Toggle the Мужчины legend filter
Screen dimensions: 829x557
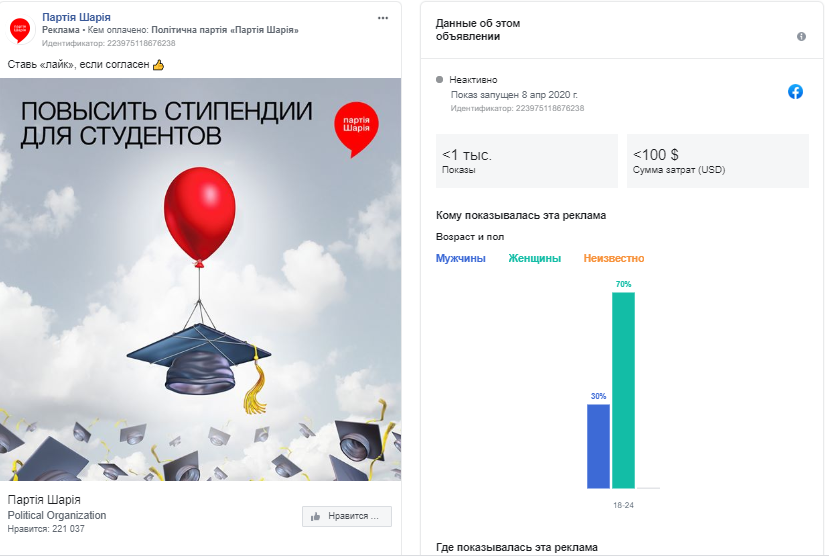[460, 258]
